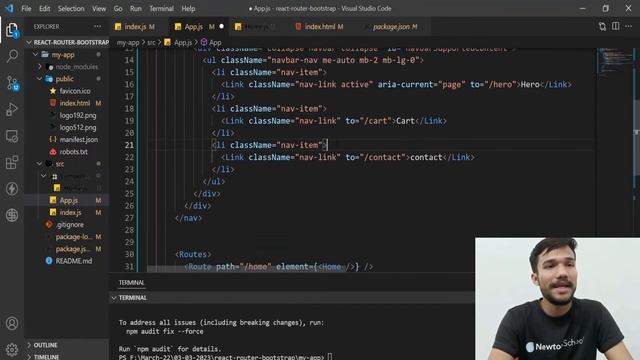Open the Selection menu
The image size is (640, 360).
coord(71,9)
